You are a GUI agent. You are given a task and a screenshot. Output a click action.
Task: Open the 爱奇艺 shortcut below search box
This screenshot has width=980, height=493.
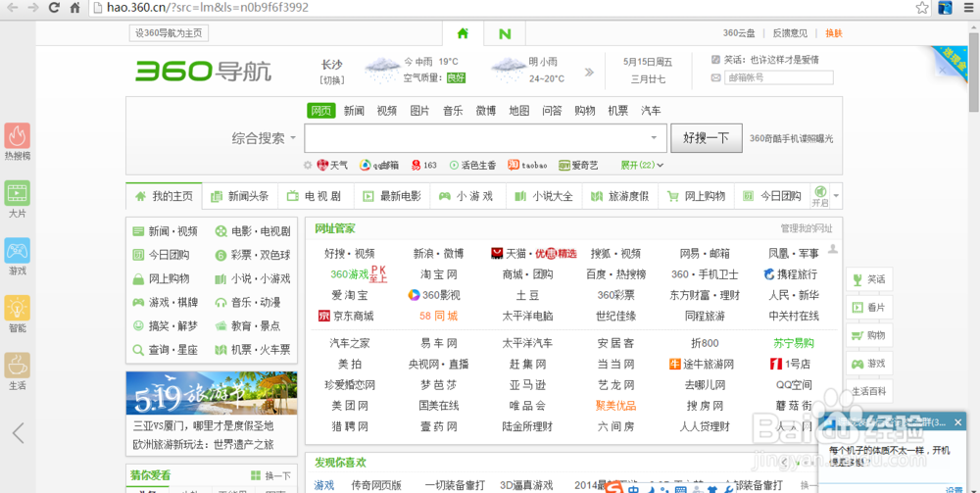[578, 165]
